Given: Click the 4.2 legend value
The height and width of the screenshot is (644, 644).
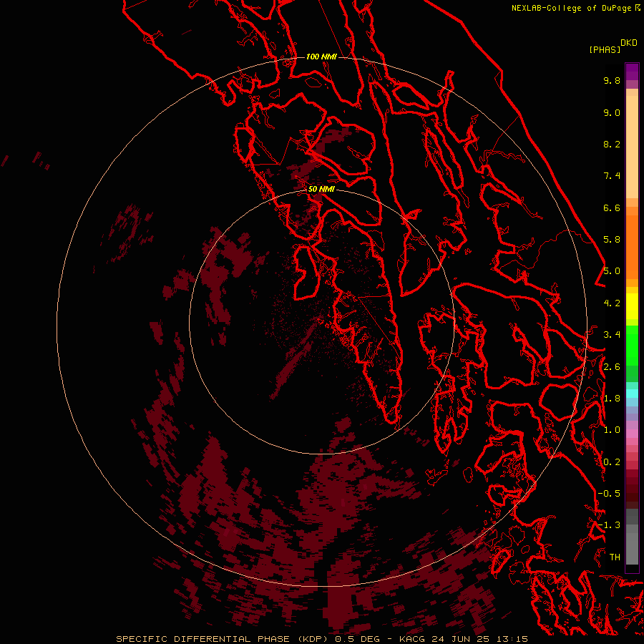Looking at the screenshot, I should click(x=612, y=303).
